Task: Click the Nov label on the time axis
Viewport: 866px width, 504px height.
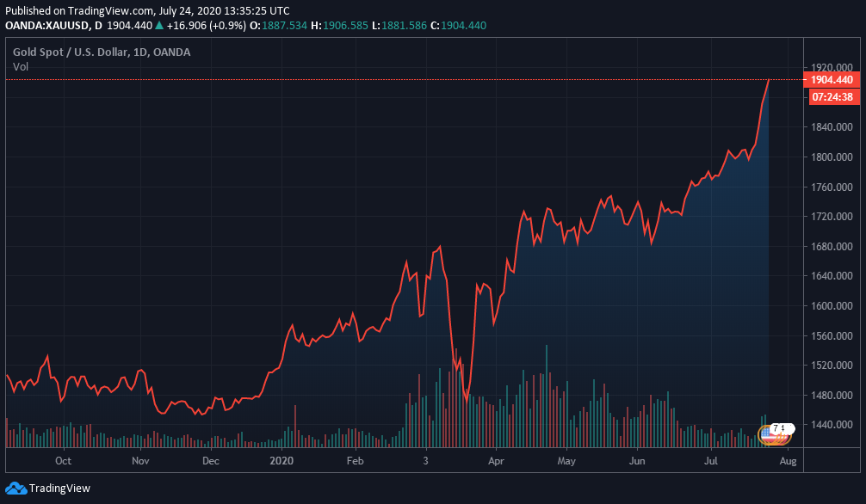Action: click(x=141, y=460)
